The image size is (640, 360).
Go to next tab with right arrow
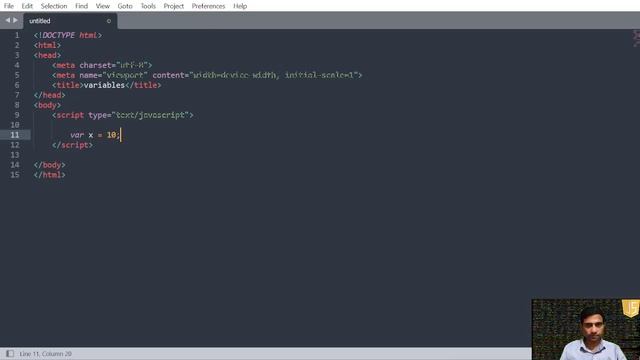point(16,20)
